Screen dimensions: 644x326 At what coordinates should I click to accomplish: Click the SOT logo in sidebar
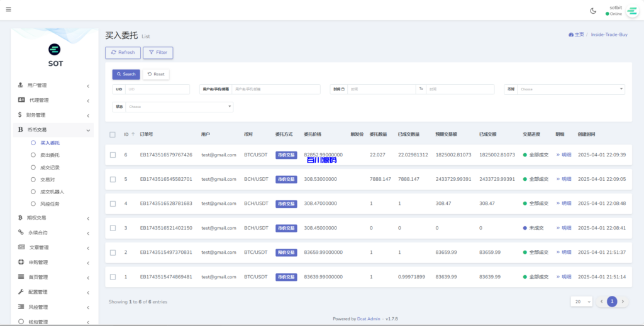tap(54, 50)
